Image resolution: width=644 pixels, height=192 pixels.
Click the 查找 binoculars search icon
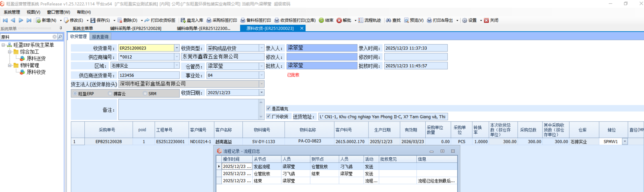coord(388,20)
